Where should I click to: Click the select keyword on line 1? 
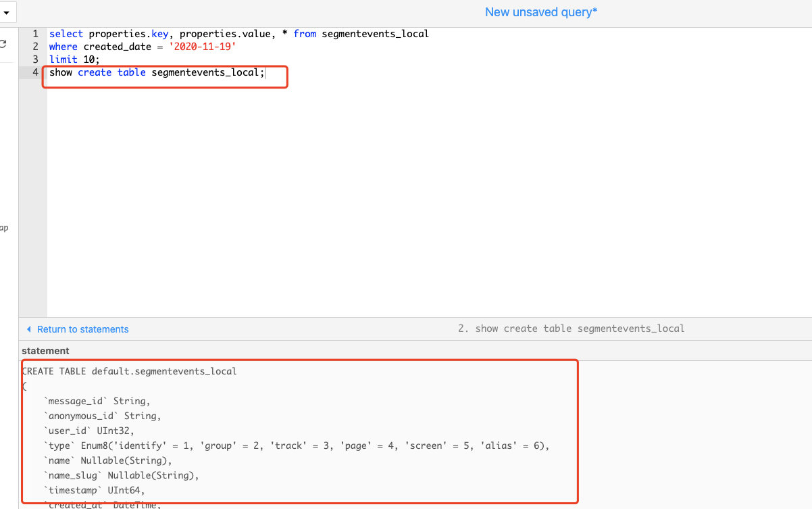coord(64,33)
